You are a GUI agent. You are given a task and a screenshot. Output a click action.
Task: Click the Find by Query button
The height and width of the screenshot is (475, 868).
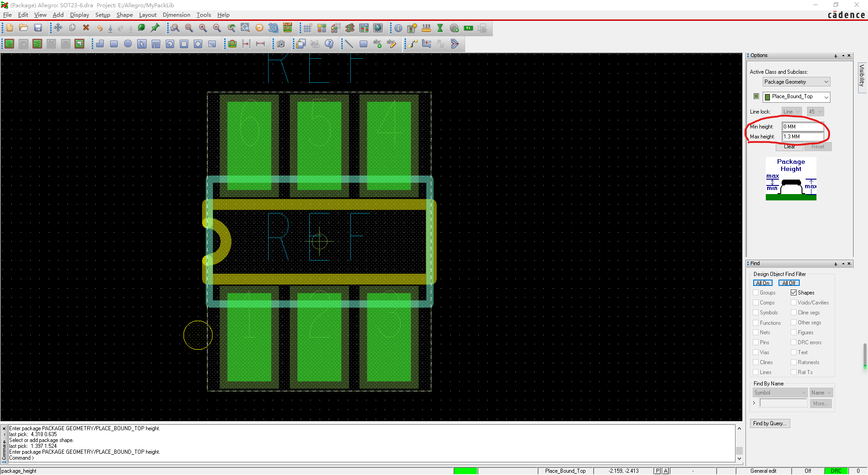[x=769, y=423]
